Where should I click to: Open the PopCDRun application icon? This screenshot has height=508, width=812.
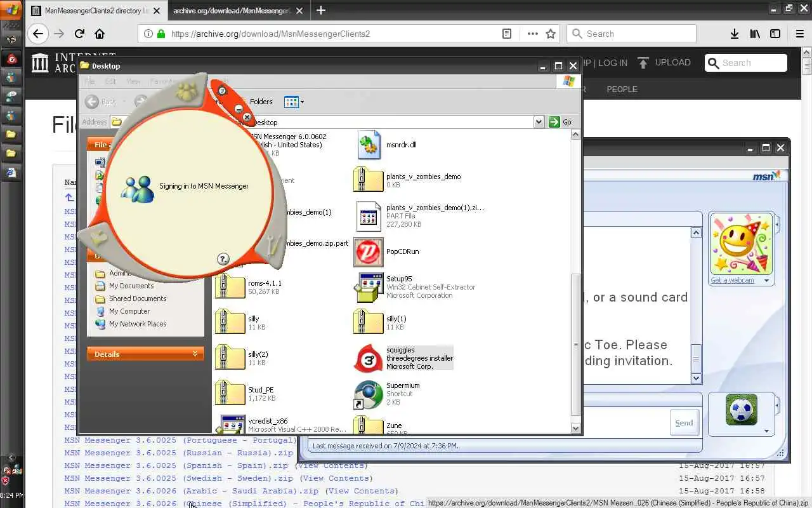369,252
